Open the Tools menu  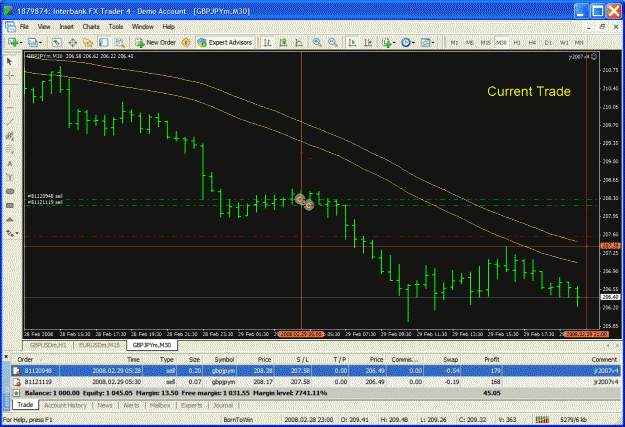[x=116, y=27]
